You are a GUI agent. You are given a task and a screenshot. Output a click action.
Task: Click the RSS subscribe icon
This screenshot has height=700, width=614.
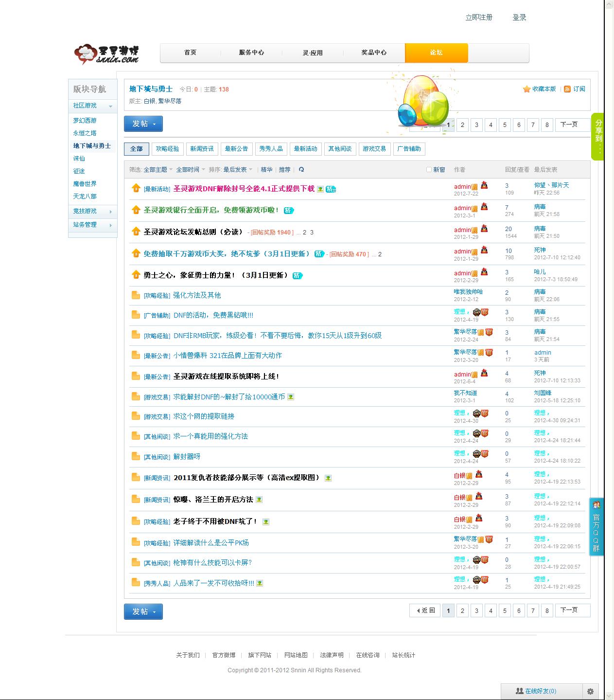point(567,89)
